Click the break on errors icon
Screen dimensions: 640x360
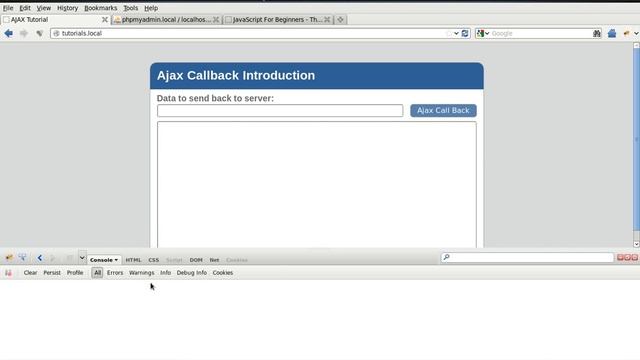pyautogui.click(x=8, y=273)
